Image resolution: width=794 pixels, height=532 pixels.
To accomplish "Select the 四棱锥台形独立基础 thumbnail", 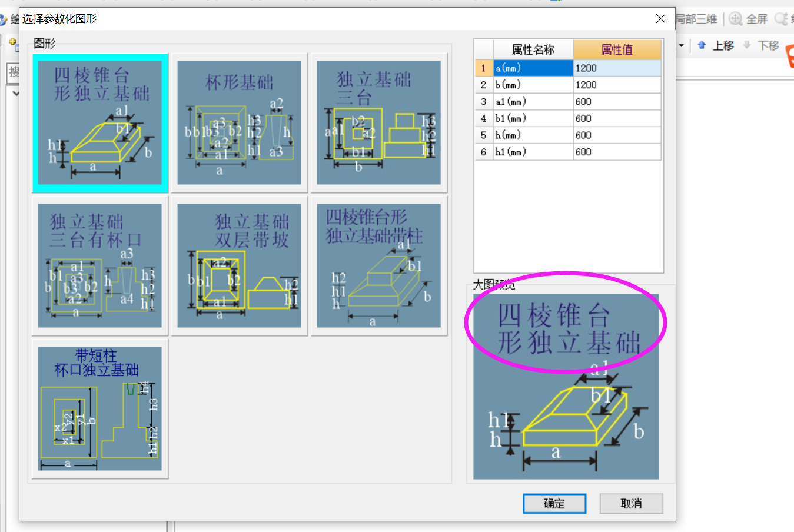I will click(100, 123).
